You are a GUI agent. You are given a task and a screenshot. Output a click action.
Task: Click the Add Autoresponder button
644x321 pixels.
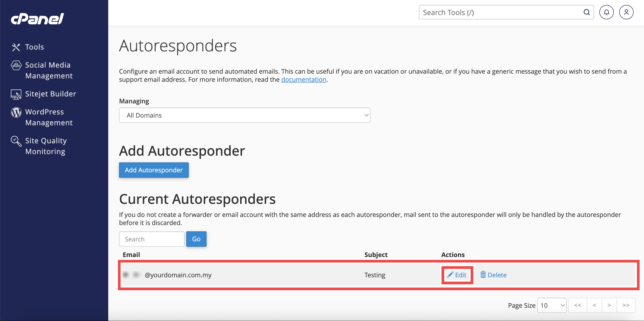[x=154, y=170]
